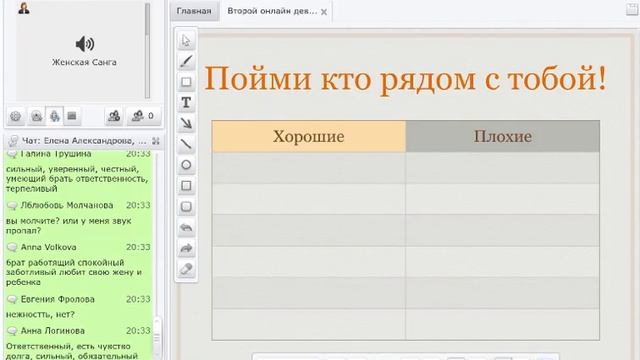
Task: Click Галина Трушина's message starting 'сильный, уверенный'
Action: [x=77, y=179]
